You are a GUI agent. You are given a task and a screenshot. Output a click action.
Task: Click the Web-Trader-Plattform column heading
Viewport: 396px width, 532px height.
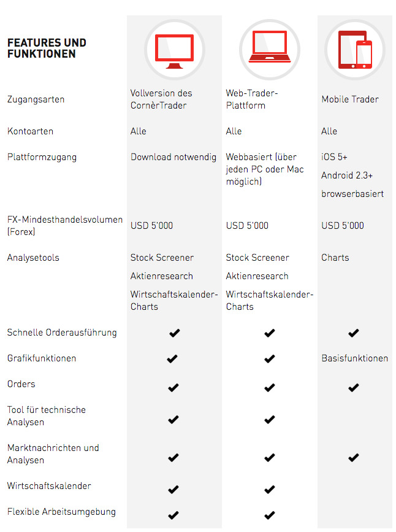tap(252, 99)
